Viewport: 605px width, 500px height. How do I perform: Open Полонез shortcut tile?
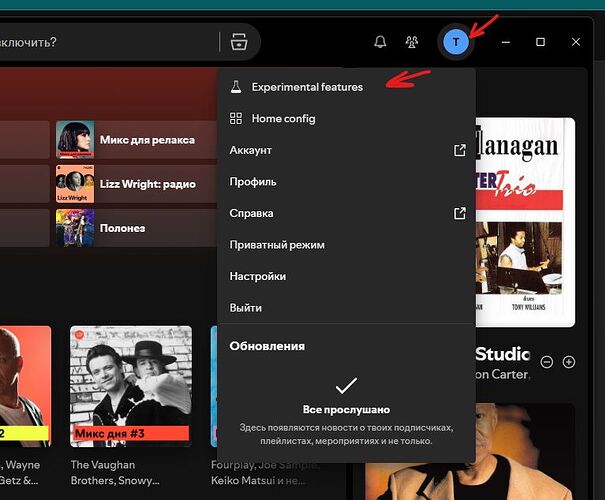pyautogui.click(x=137, y=228)
